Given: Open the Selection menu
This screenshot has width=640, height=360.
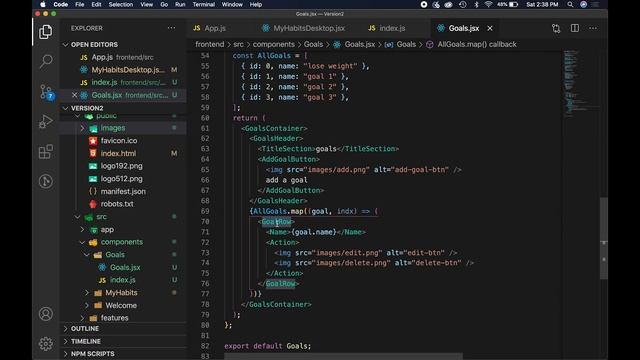Looking at the screenshot, I should click(x=121, y=4).
